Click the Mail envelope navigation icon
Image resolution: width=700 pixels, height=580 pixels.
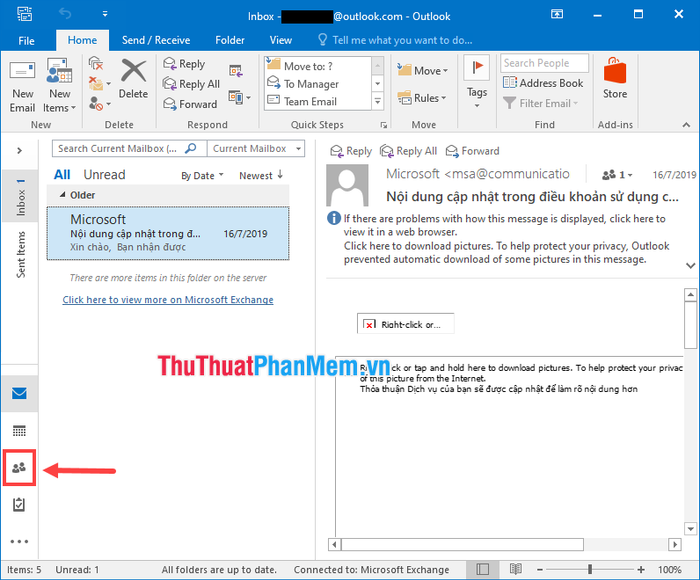[x=19, y=393]
